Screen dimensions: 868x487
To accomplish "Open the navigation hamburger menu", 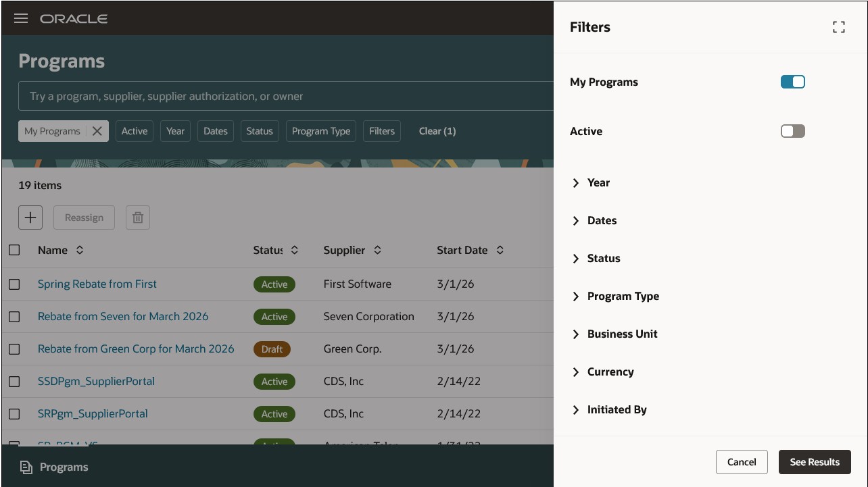I will (21, 18).
